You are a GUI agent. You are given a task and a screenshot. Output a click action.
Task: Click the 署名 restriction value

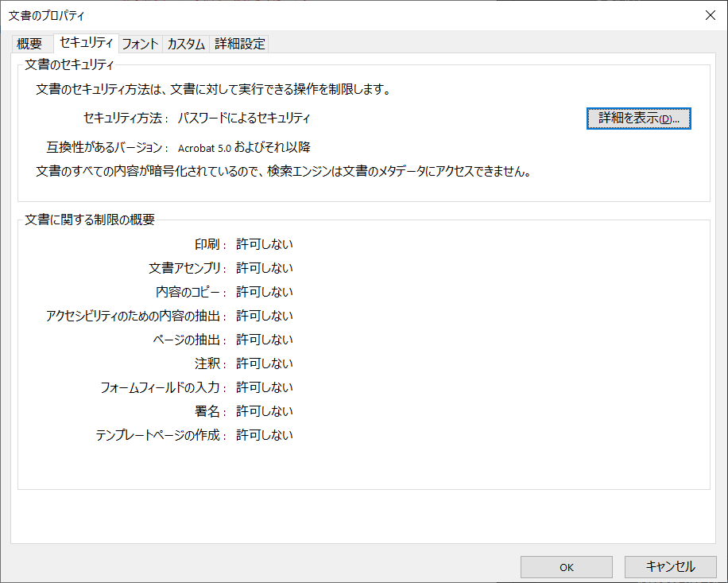265,411
